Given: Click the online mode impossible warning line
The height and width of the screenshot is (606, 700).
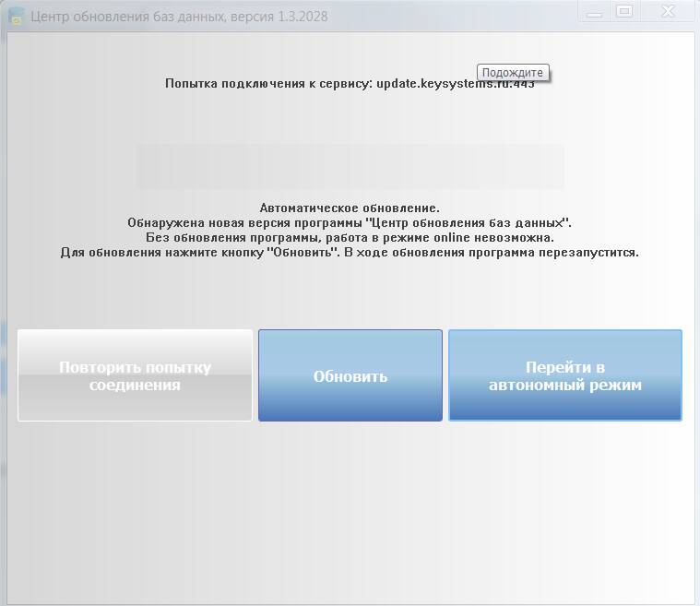Looking at the screenshot, I should click(350, 237).
